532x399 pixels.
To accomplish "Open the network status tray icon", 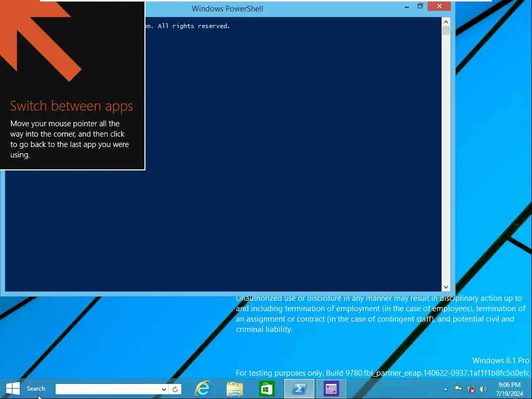I will (471, 389).
